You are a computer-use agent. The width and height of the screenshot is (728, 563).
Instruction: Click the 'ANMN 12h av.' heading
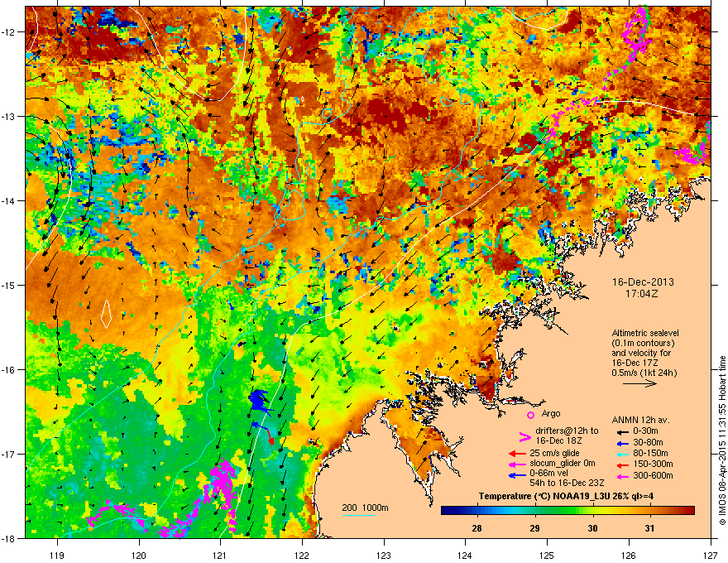(640, 420)
